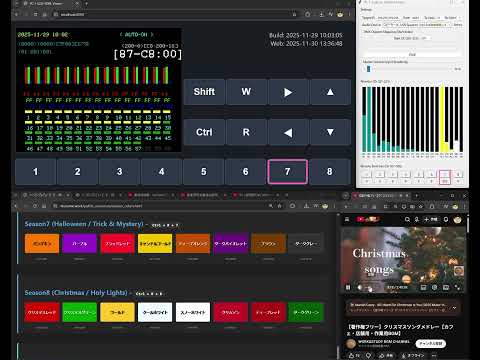
Task: Pick the snow white swatch in Season8
Action: tap(193, 312)
